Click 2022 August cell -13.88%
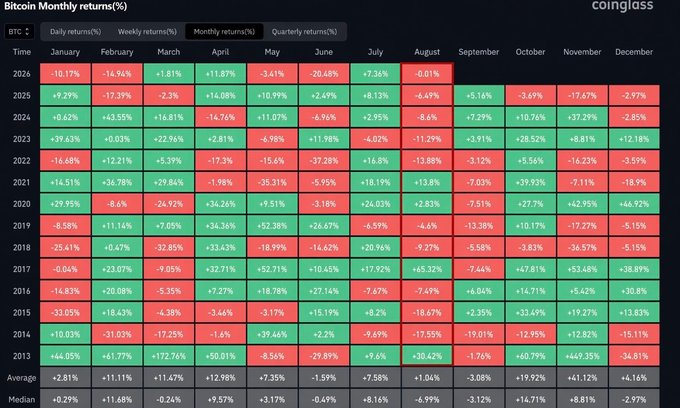This screenshot has height=408, width=680. (x=427, y=160)
